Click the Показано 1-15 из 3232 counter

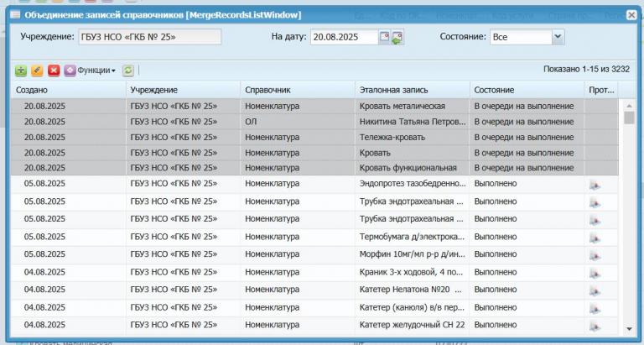pyautogui.click(x=586, y=69)
